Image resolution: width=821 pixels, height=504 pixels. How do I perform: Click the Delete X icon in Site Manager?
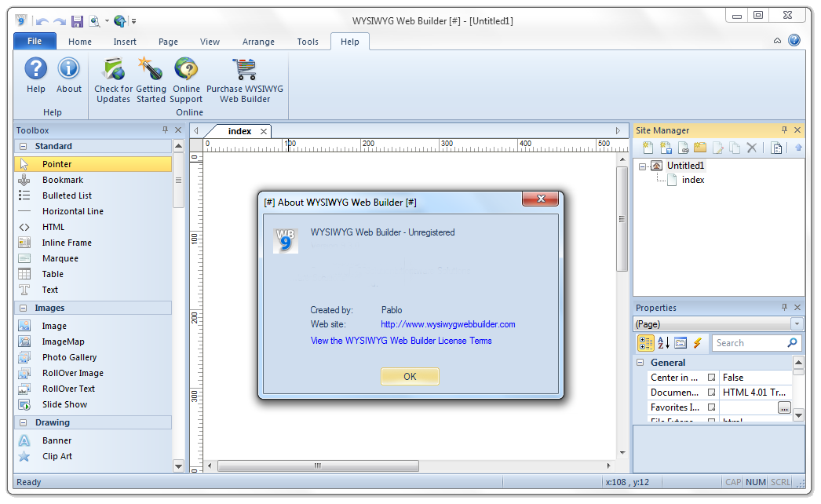tap(751, 148)
